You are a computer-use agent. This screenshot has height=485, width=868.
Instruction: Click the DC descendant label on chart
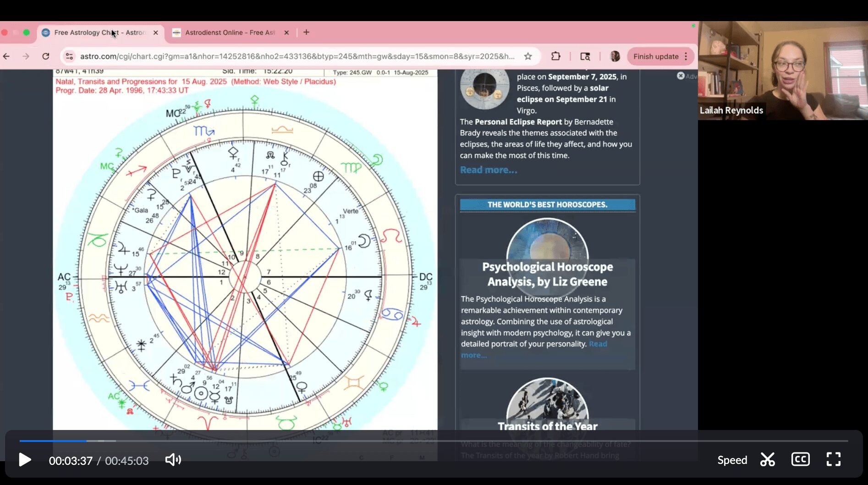tap(426, 277)
